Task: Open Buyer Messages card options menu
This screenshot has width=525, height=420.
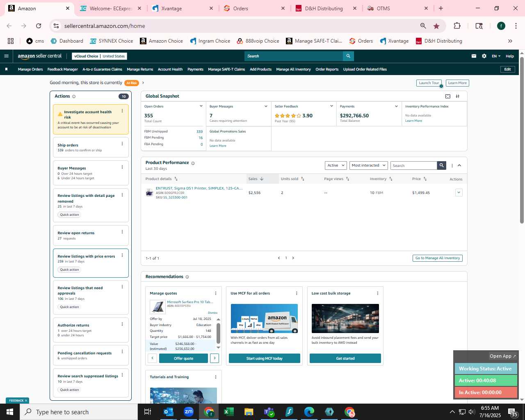Action: (x=122, y=167)
